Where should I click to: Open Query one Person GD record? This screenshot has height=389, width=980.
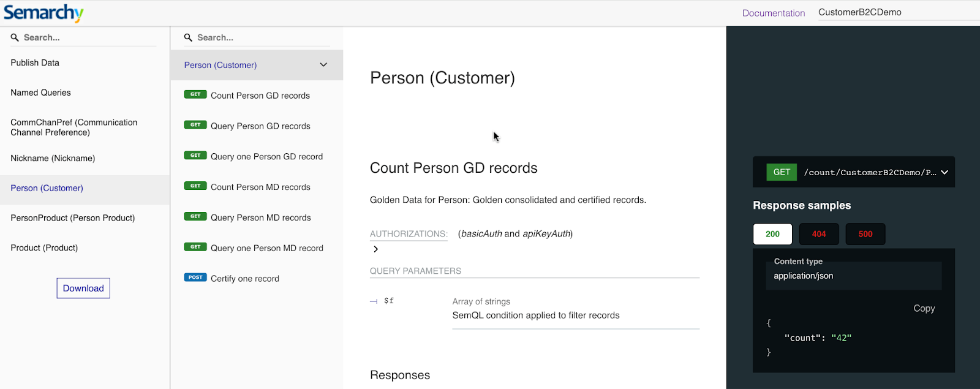(x=266, y=157)
